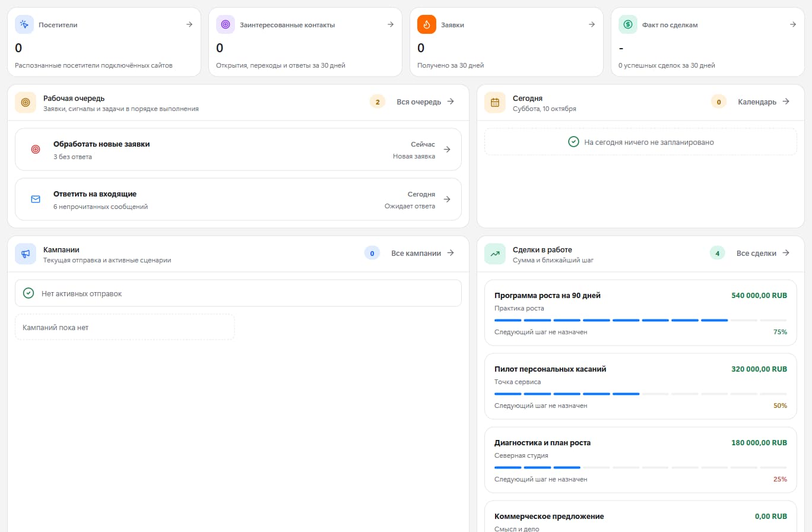The image size is (812, 532).
Task: Open Все сделки link
Action: (763, 253)
